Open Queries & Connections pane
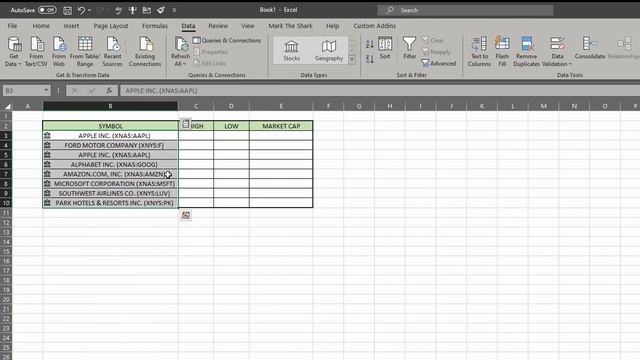The height and width of the screenshot is (360, 640). pyautogui.click(x=227, y=40)
